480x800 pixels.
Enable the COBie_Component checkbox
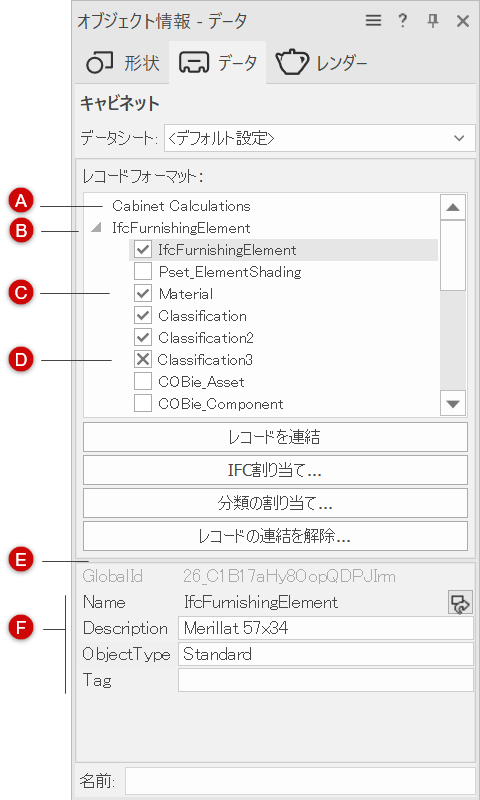[143, 404]
